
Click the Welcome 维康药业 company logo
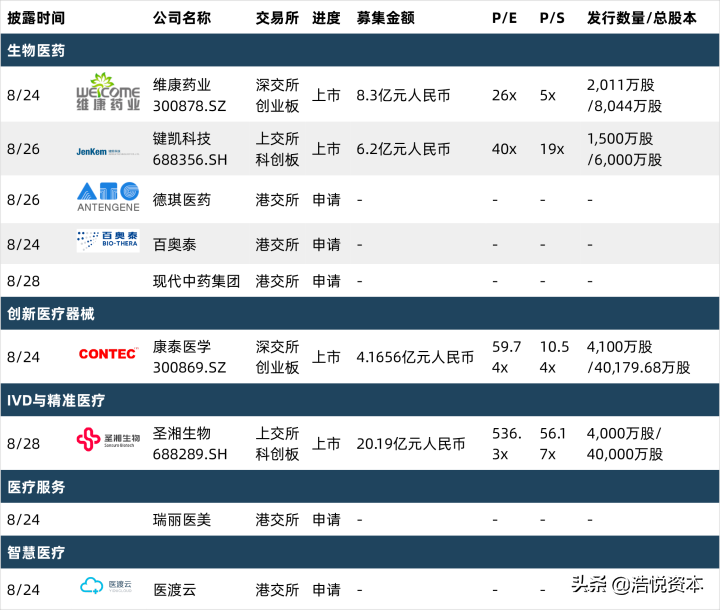pyautogui.click(x=108, y=92)
